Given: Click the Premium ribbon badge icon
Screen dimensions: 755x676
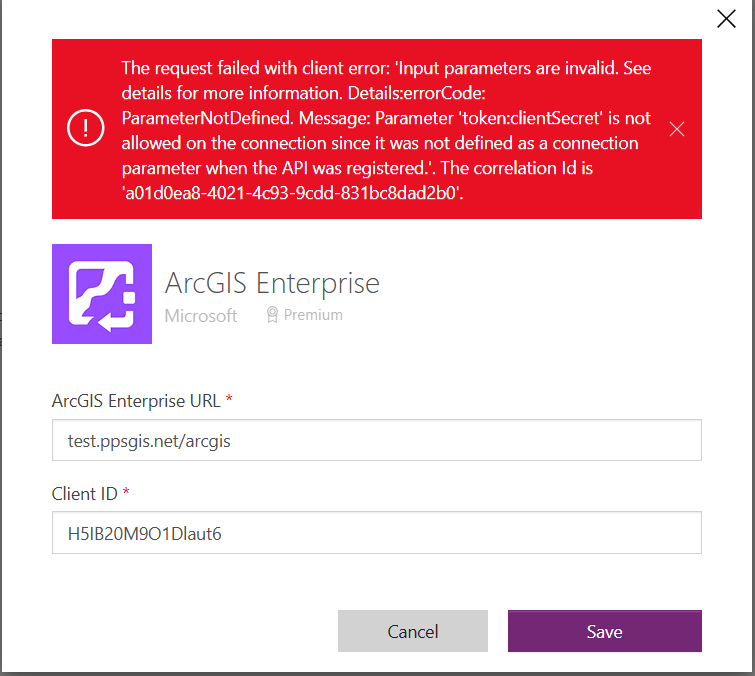Looking at the screenshot, I should click(x=272, y=314).
